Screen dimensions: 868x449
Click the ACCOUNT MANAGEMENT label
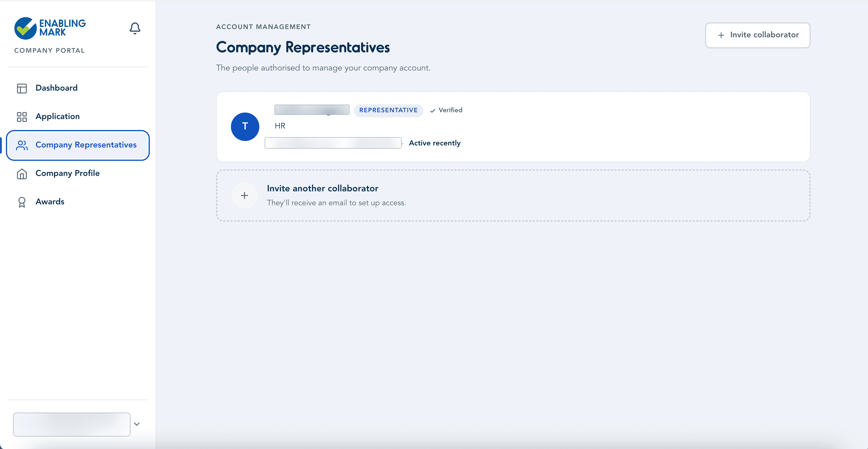[263, 27]
